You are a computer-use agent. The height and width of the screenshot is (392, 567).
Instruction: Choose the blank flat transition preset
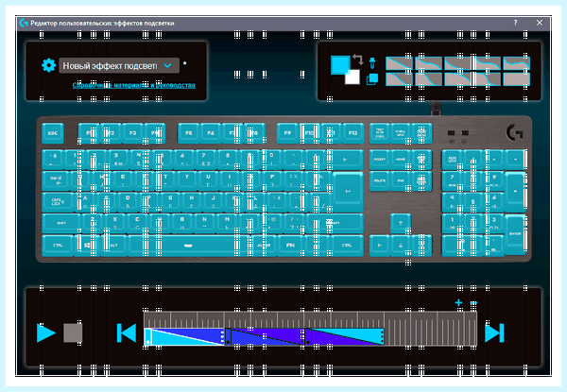click(x=517, y=79)
